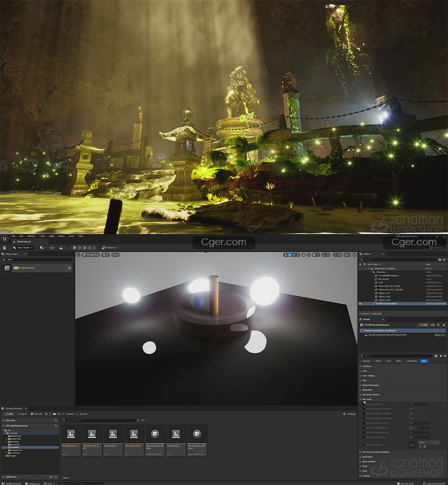Viewport: 448px width, 485px height.
Task: Open the Edit menu
Action: coord(21,236)
